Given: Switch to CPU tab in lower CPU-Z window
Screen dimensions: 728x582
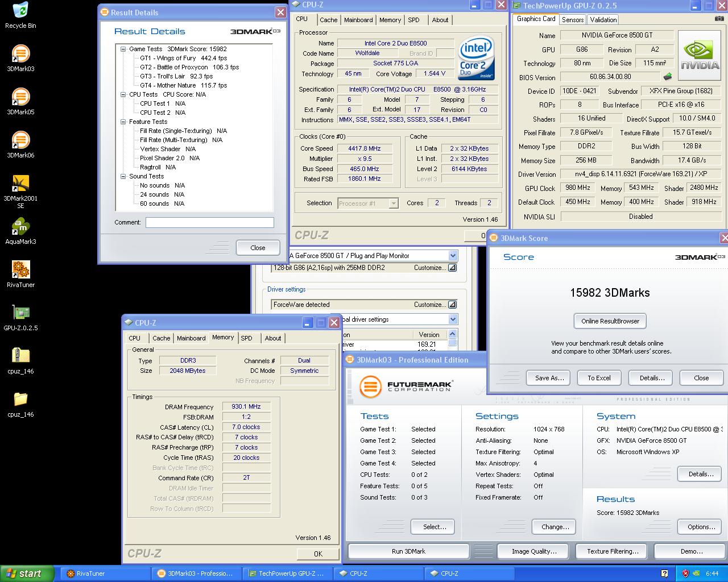Looking at the screenshot, I should (135, 338).
